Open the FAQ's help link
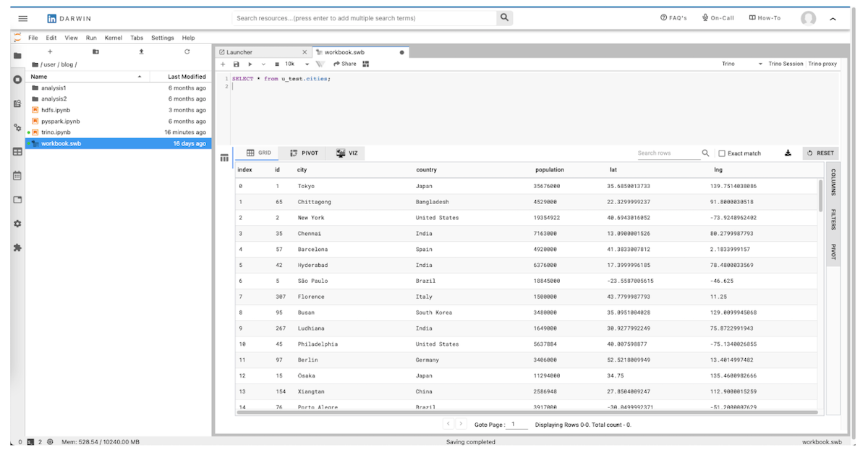The width and height of the screenshot is (868, 453). tap(673, 18)
